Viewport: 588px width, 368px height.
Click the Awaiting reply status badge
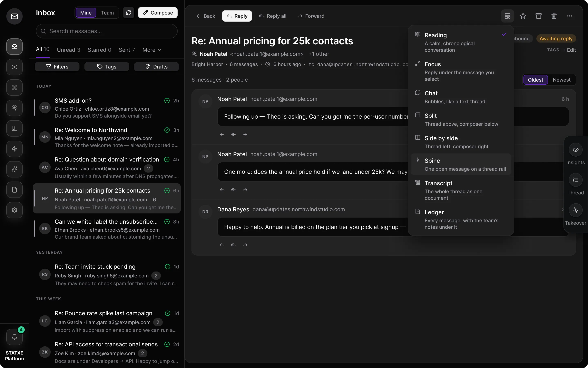[556, 38]
